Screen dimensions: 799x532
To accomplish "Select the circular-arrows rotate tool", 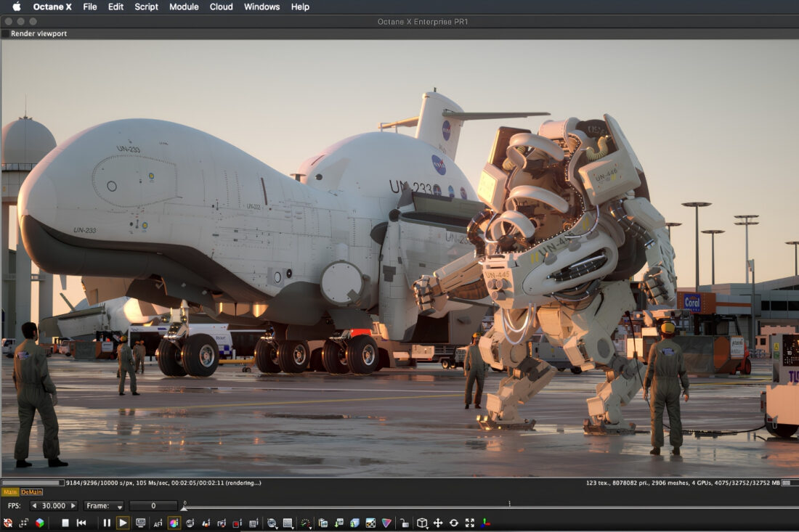I will [x=453, y=523].
